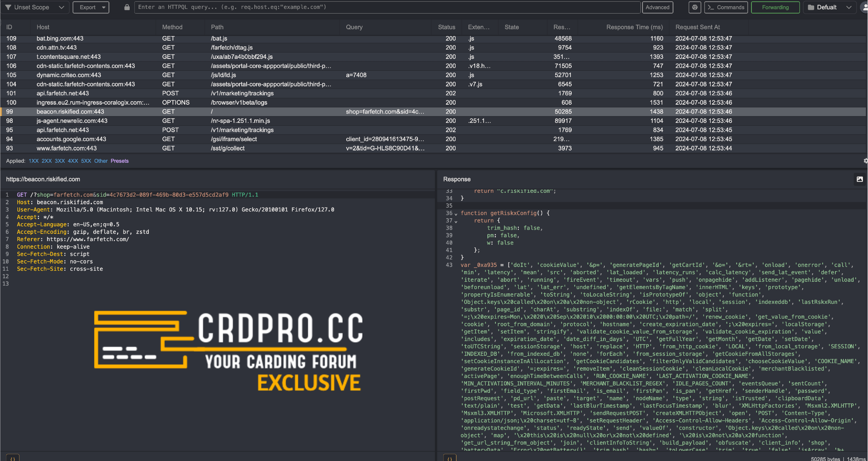This screenshot has width=868, height=461.
Task: Click the Response pane image preview icon
Action: pos(860,179)
